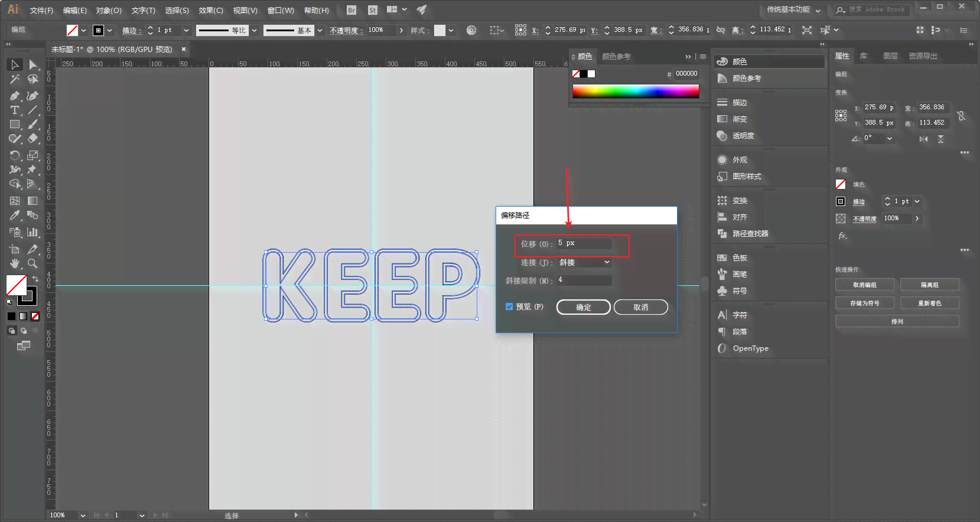Click the 位移 offset input field
The height and width of the screenshot is (522, 980).
click(x=584, y=243)
